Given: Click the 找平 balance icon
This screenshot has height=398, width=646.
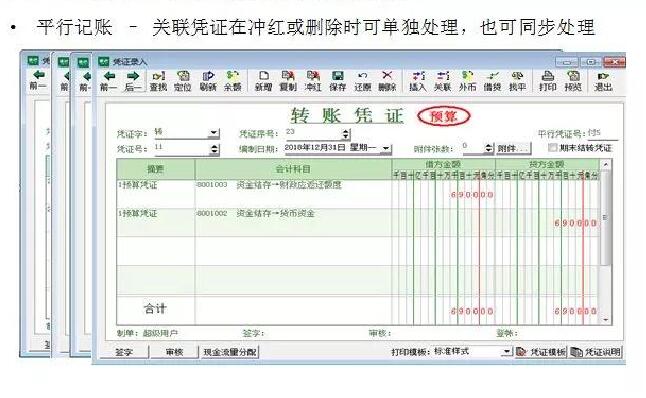Looking at the screenshot, I should pyautogui.click(x=517, y=81).
